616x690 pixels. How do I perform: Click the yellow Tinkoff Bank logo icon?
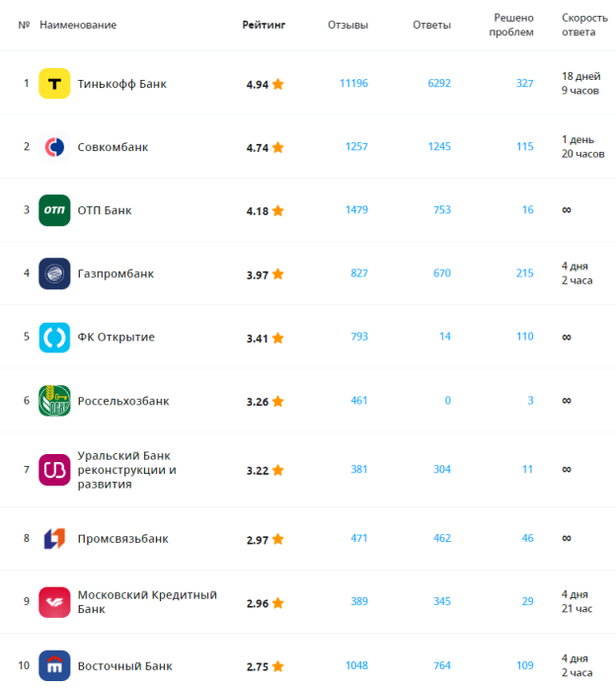[x=54, y=84]
